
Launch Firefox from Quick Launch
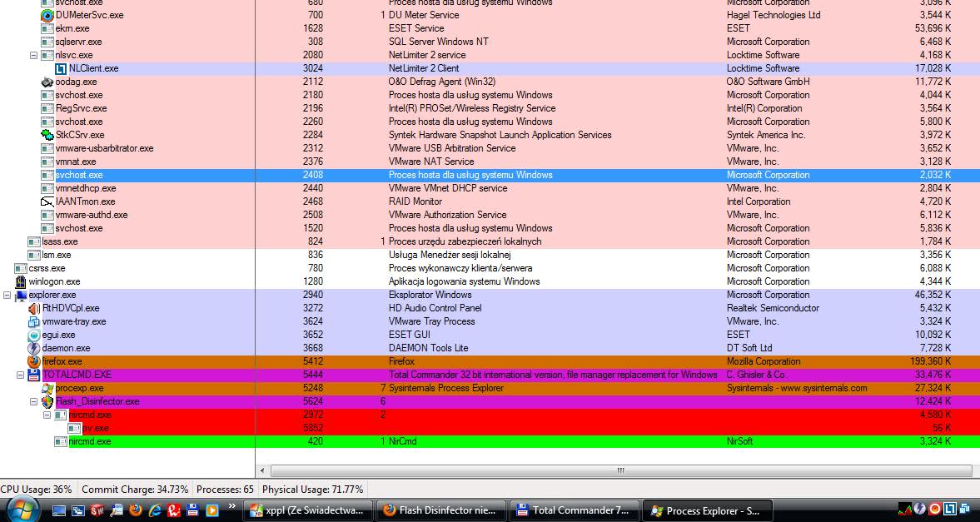[136, 510]
